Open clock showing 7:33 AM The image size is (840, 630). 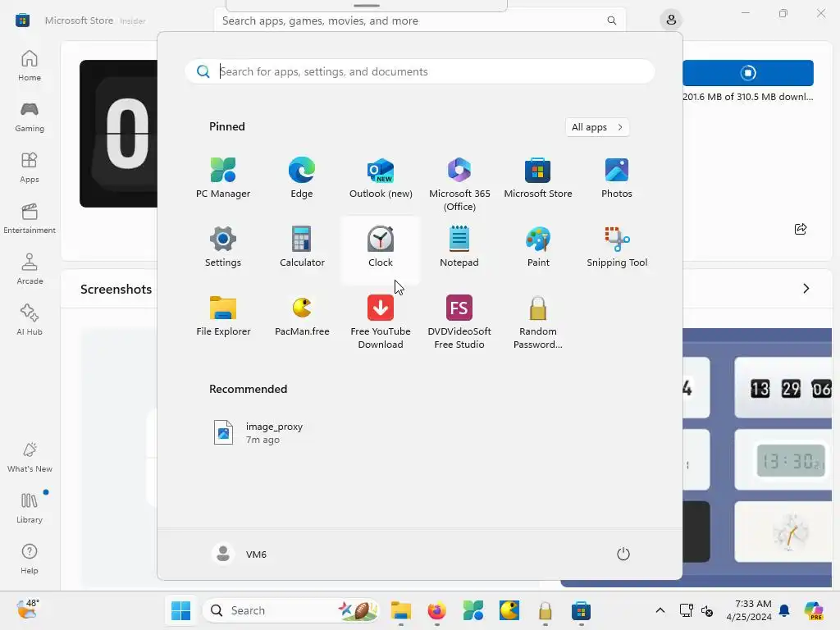tap(748, 610)
